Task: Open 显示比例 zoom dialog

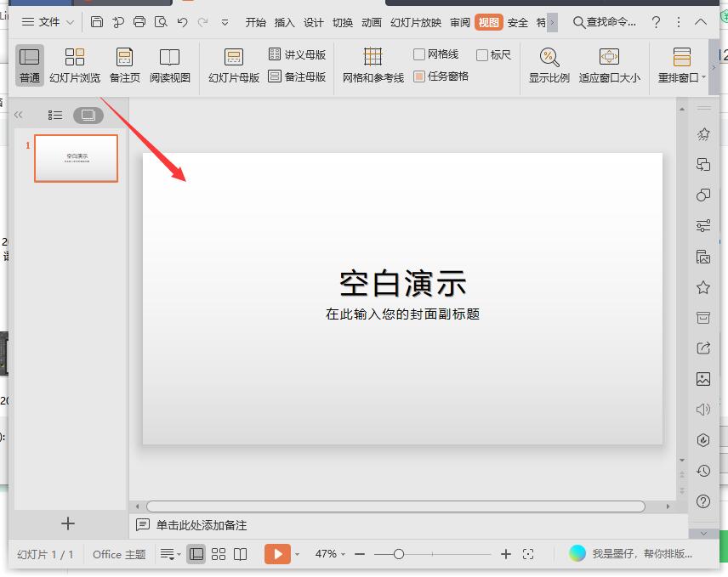Action: 549,65
